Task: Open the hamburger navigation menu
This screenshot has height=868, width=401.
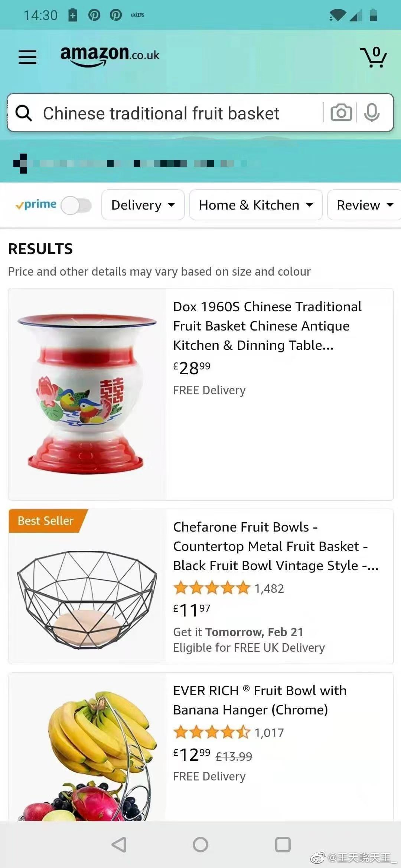Action: pyautogui.click(x=27, y=57)
